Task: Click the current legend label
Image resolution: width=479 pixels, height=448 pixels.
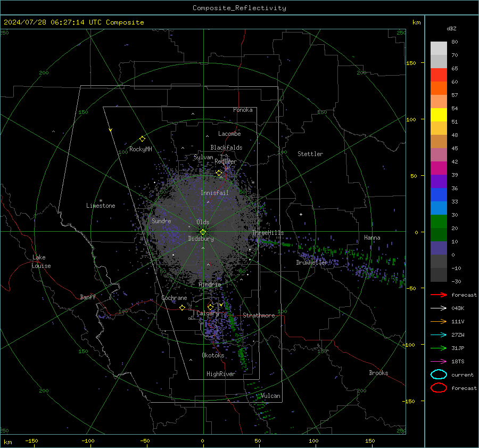Action: click(x=463, y=375)
